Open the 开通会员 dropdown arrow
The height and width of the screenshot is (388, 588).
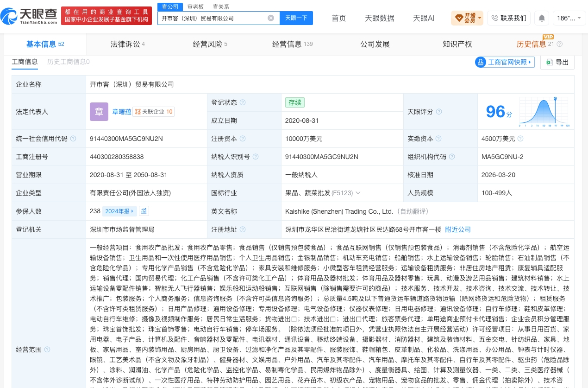480,18
